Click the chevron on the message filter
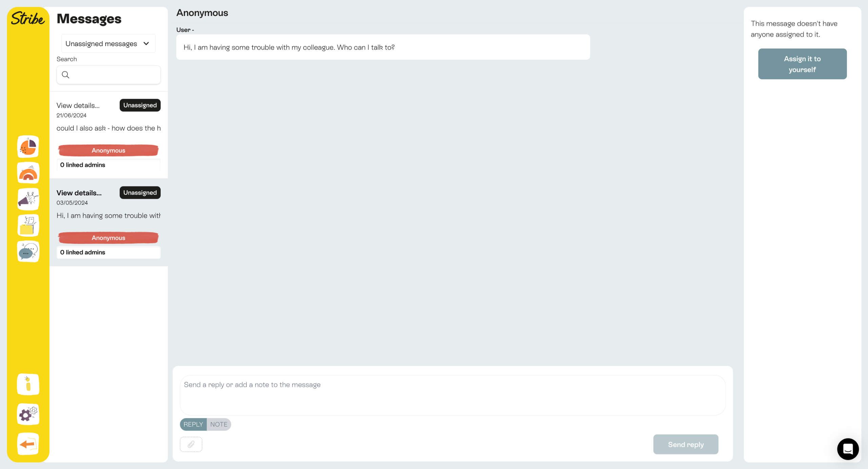The image size is (868, 469). (146, 43)
